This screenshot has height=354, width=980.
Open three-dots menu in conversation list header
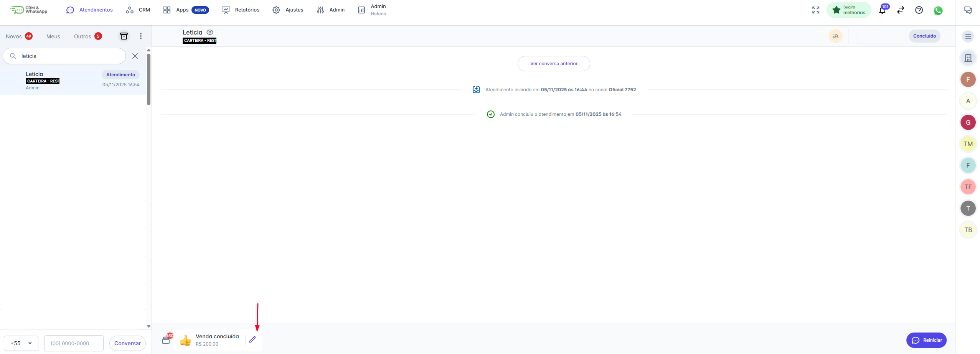141,36
